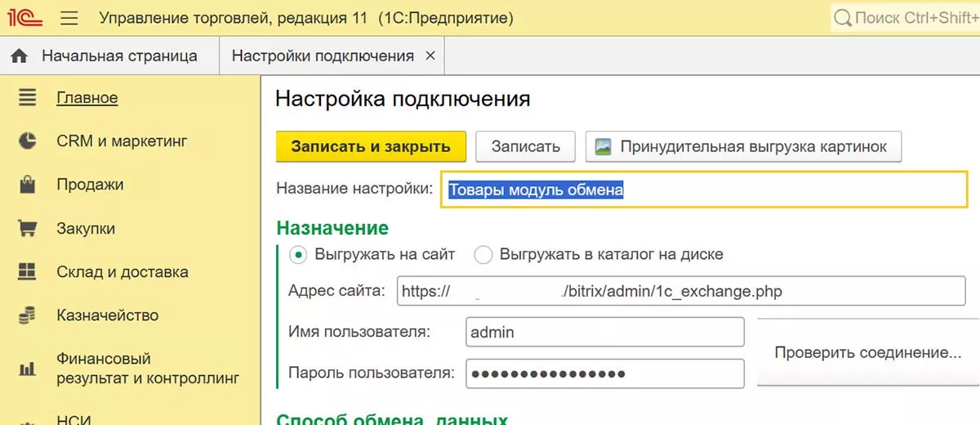
Task: Click Проверить соединение button
Action: [x=867, y=353]
